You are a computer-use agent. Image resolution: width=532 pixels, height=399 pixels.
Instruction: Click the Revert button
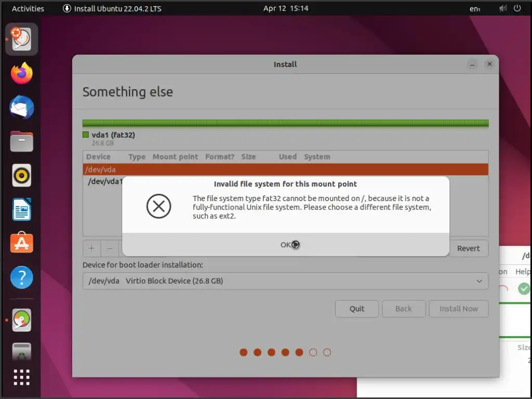point(469,248)
